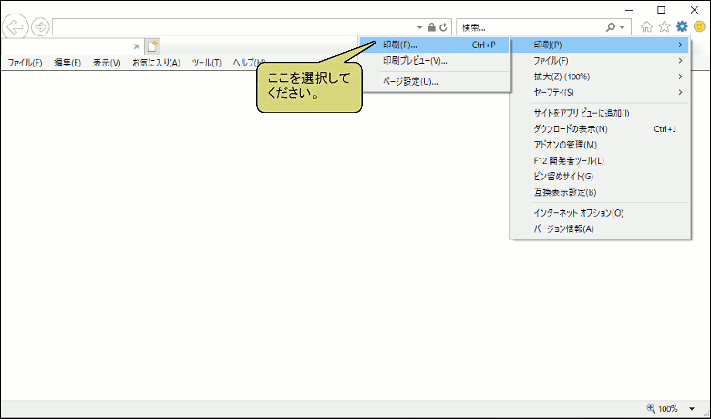Screen dimensions: 711x419
Task: Choose 印刷プレビュー(V)... from submenu
Action: coord(415,61)
